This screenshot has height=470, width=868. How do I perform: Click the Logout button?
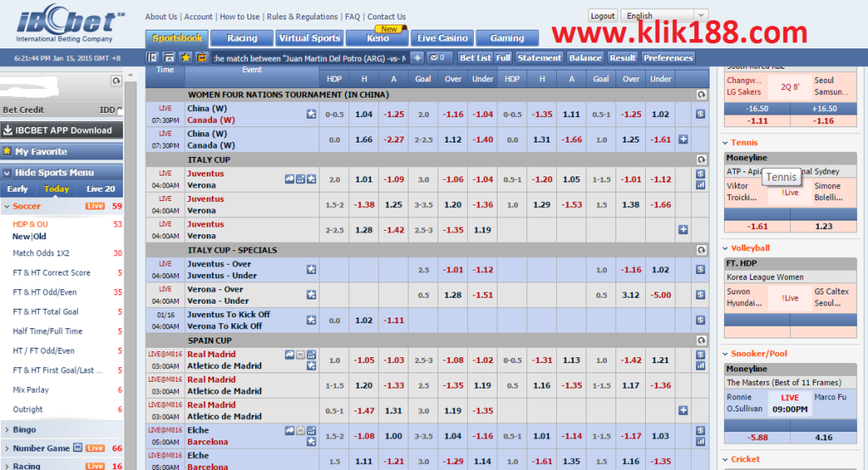pyautogui.click(x=603, y=15)
